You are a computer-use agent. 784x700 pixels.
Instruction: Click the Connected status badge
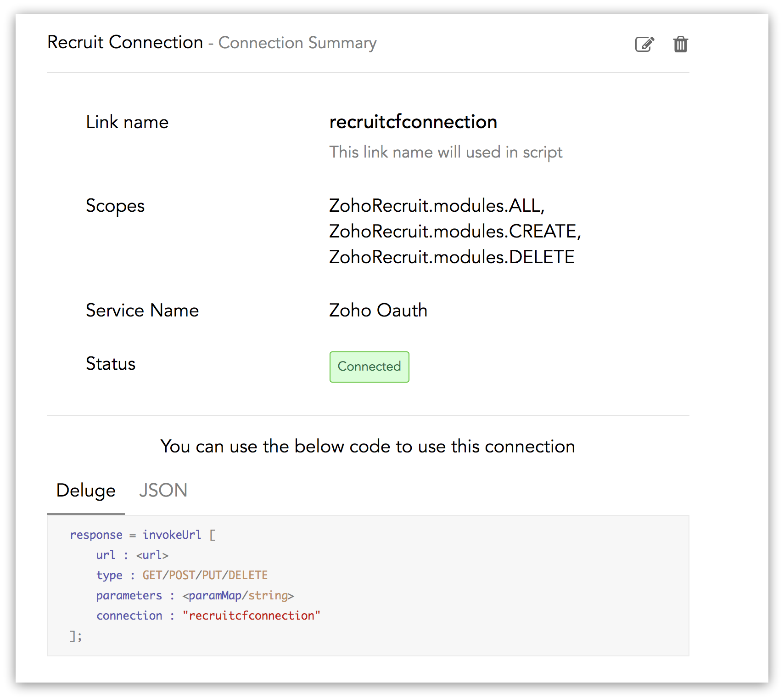tap(369, 367)
